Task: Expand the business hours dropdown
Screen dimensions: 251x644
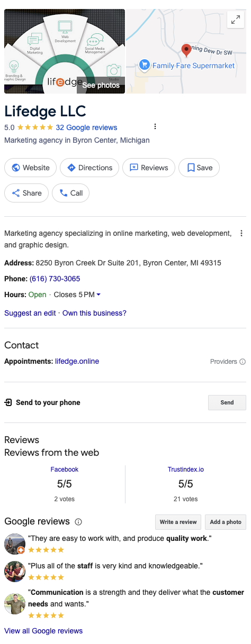Action: point(98,295)
